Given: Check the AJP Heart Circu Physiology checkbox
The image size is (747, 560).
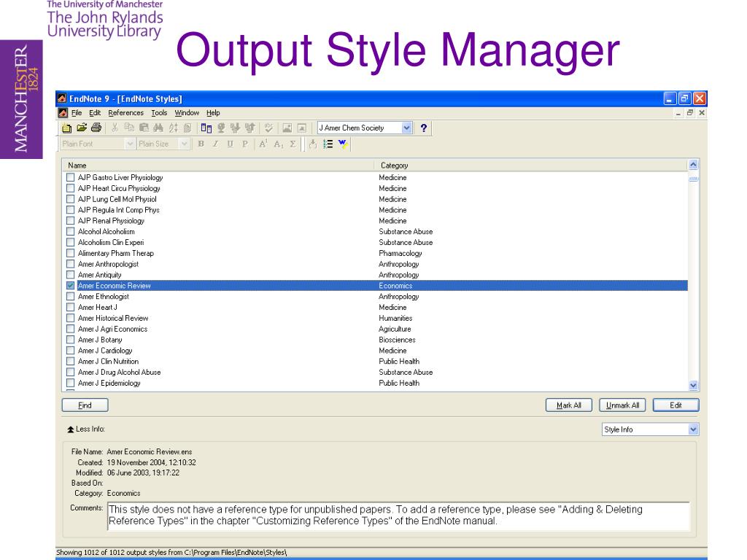Looking at the screenshot, I should 71,188.
